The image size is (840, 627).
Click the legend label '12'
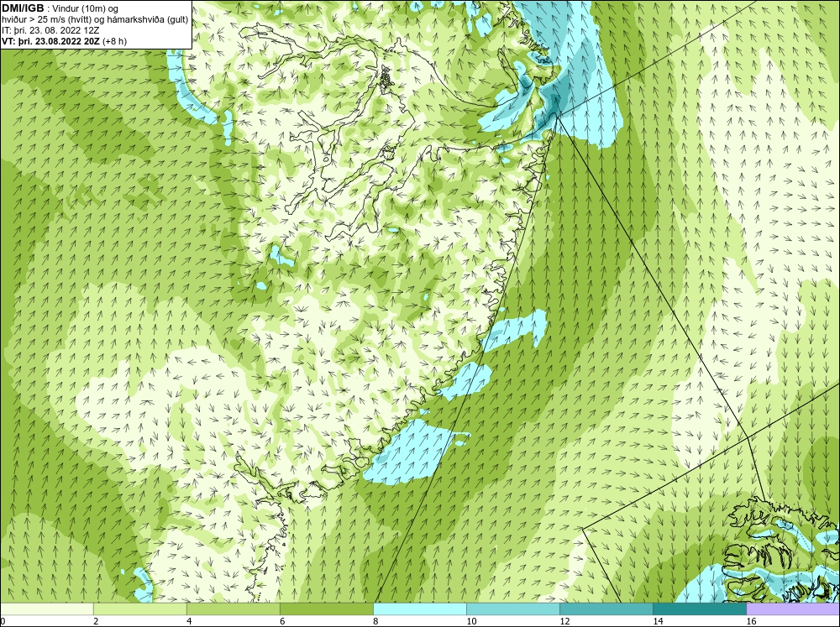click(x=564, y=621)
